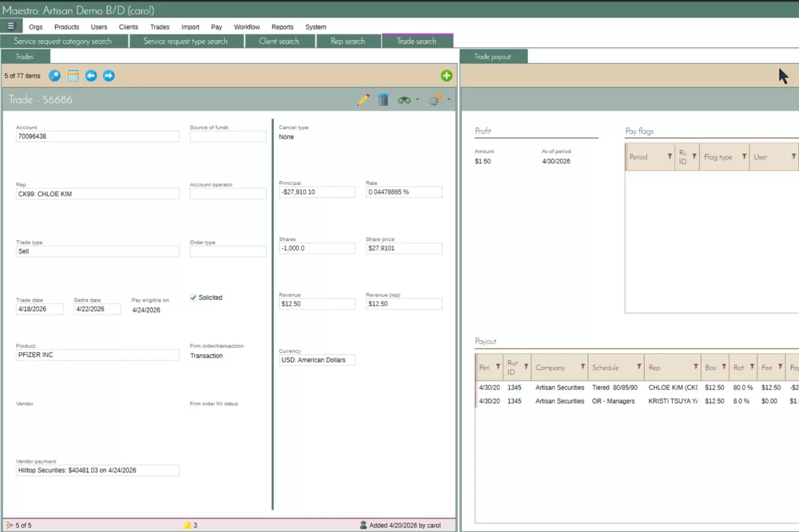Go to previous trade arrow

click(91, 76)
